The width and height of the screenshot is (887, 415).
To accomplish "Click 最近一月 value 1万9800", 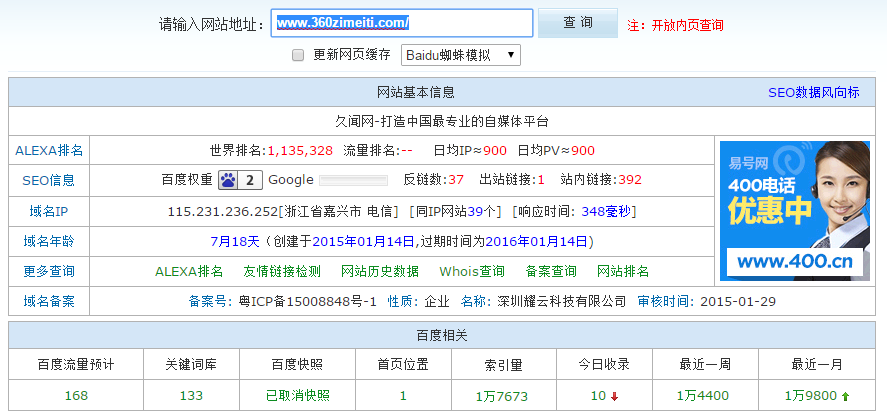I will [x=810, y=396].
